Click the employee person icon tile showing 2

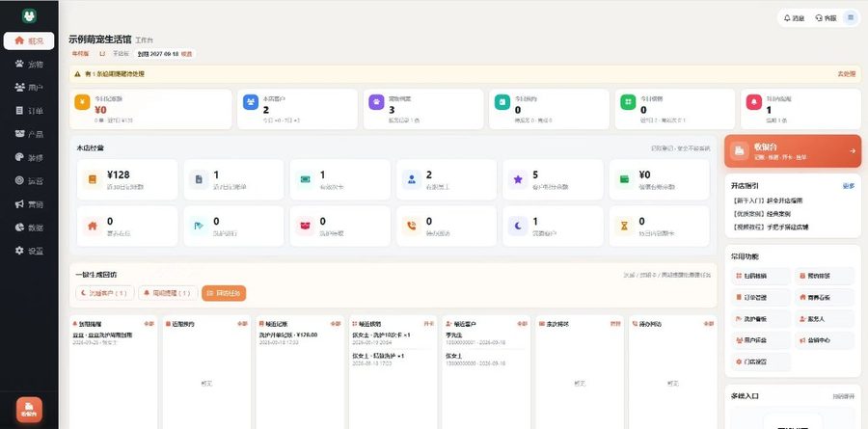click(x=447, y=179)
